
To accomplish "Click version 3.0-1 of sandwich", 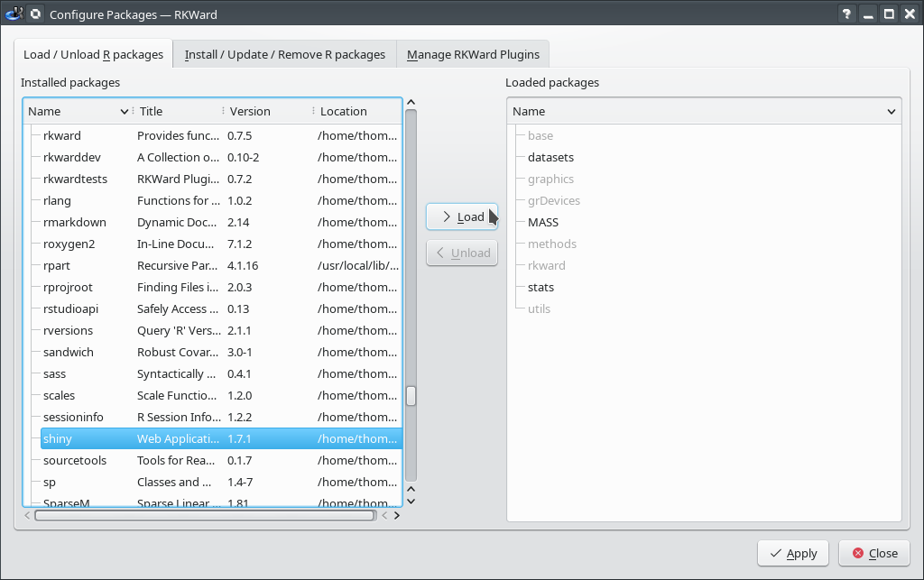I will tap(240, 352).
